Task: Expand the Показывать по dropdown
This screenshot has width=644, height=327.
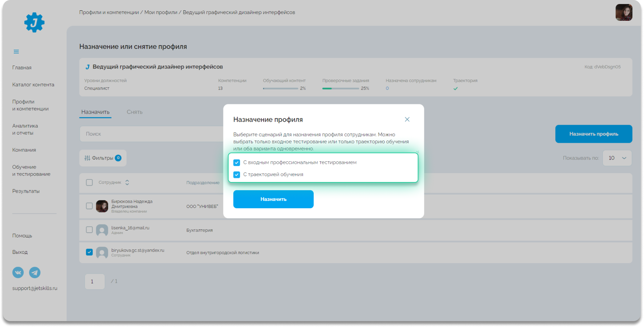Action: [617, 158]
